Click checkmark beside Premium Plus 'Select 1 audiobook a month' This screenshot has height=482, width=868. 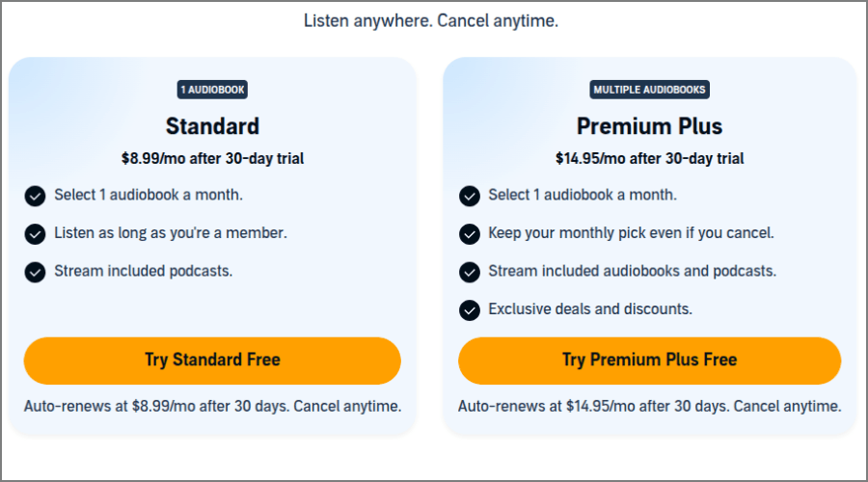click(470, 196)
